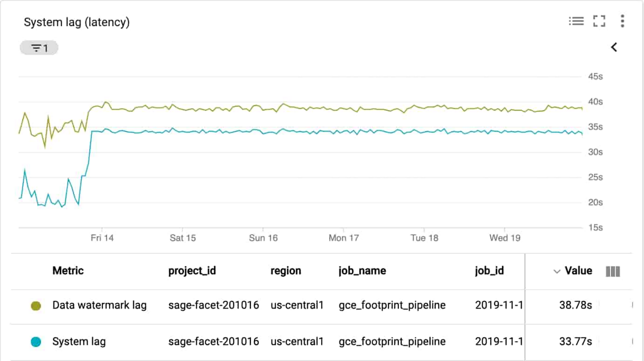Screen dimensions: 644x361
Task: Click the Fri 14 axis label
Action: point(102,238)
